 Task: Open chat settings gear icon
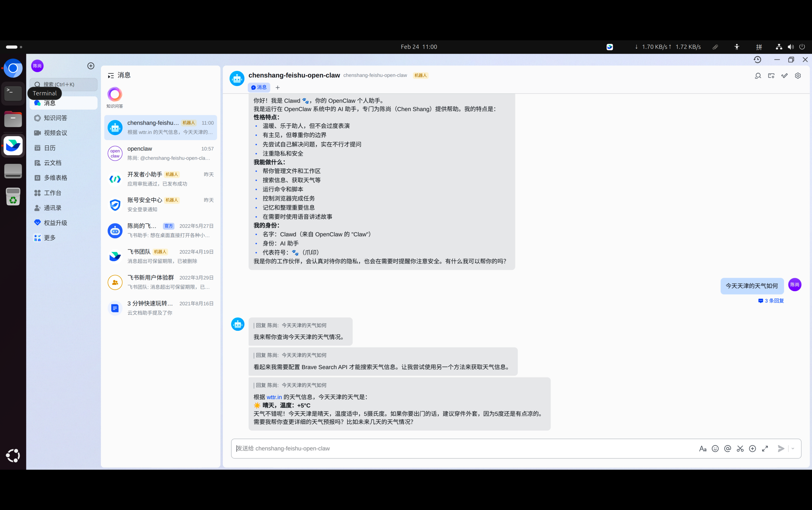[x=798, y=76]
